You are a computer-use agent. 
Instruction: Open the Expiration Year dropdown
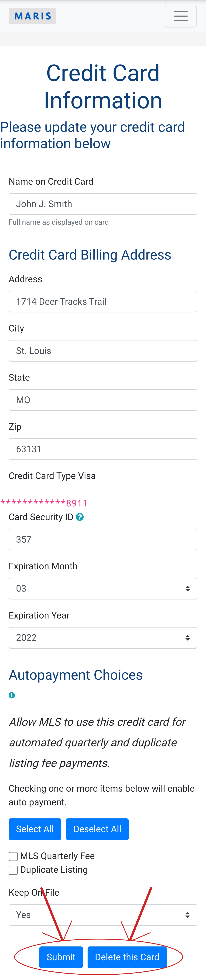(x=103, y=638)
